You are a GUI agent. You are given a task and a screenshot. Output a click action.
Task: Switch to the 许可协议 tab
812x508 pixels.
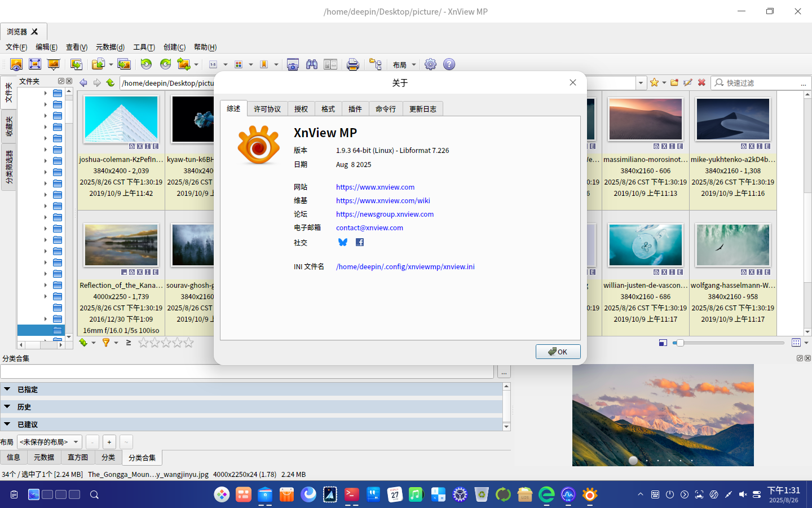[x=267, y=109]
